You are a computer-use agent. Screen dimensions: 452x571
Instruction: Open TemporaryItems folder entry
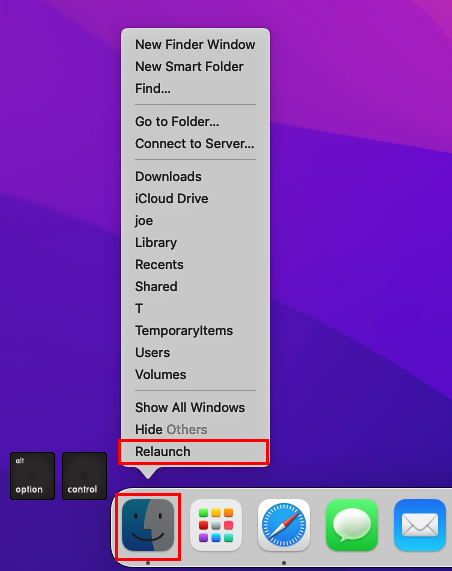195,331
